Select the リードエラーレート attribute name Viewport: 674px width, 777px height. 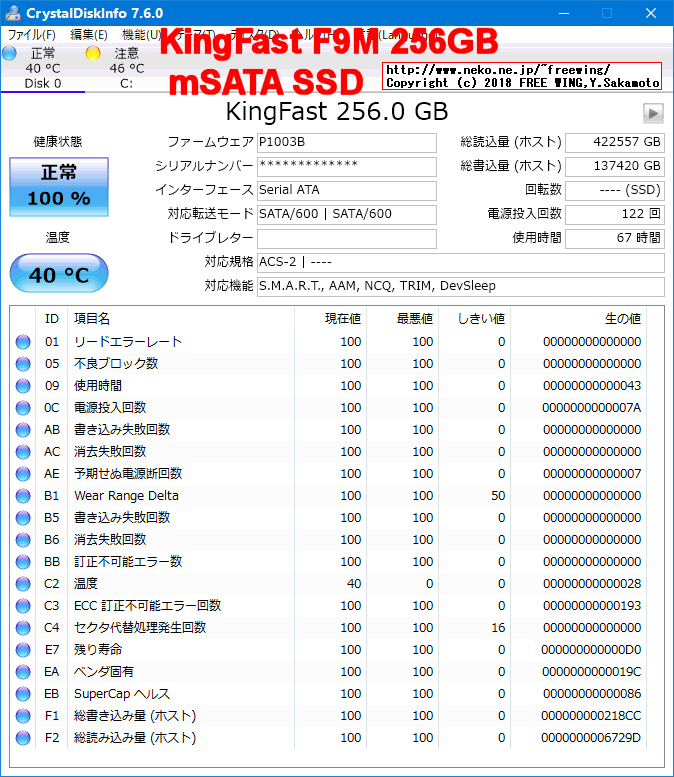pos(128,342)
